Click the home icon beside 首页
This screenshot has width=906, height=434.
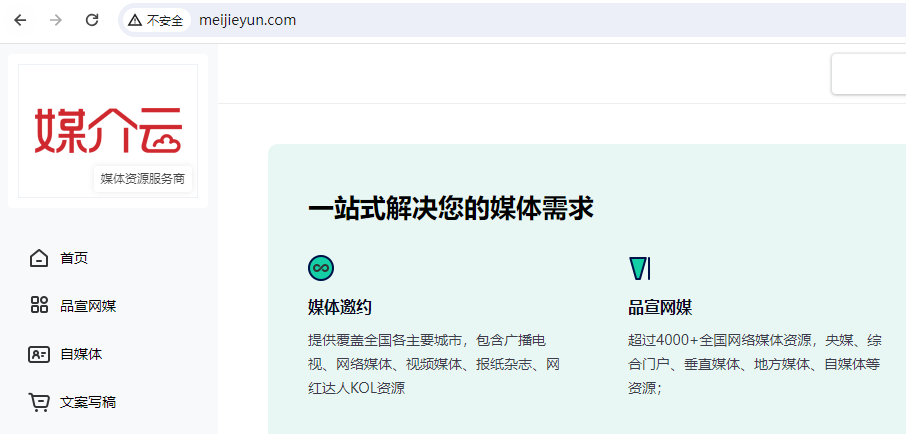pos(39,258)
